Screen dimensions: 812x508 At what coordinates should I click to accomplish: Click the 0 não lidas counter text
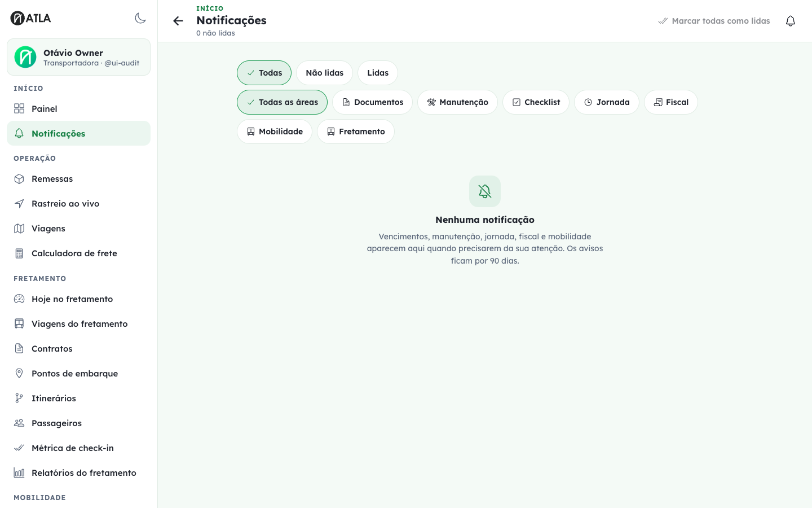(x=215, y=33)
